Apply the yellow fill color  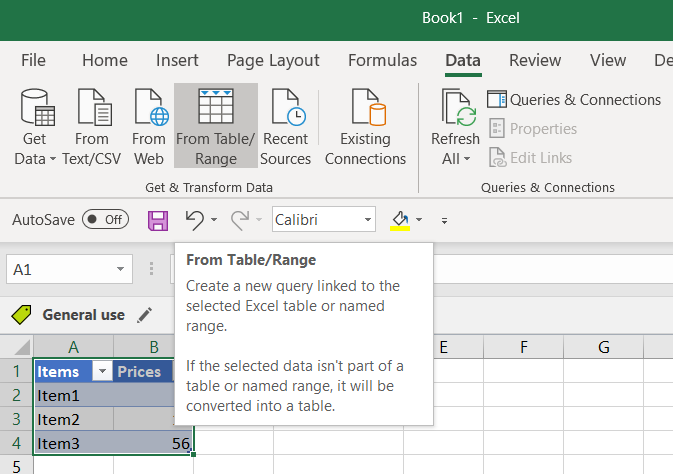(x=400, y=219)
